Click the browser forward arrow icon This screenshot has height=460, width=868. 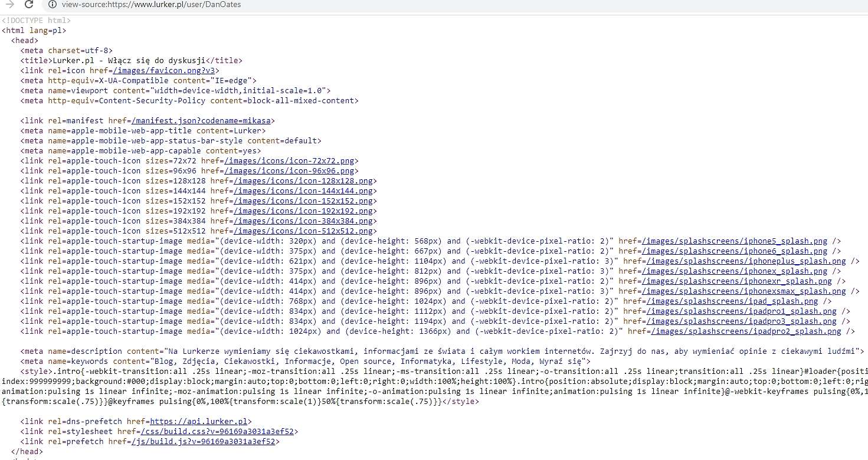point(9,5)
